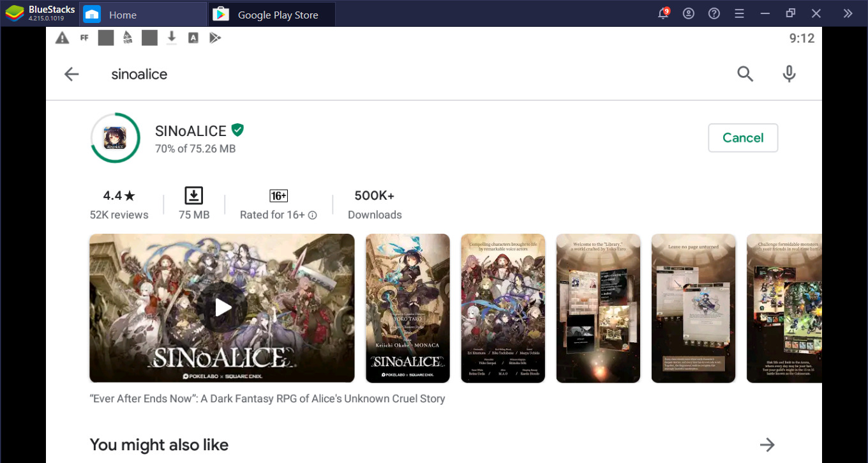This screenshot has height=463, width=868.
Task: Start voice search with the microphone icon
Action: click(789, 74)
